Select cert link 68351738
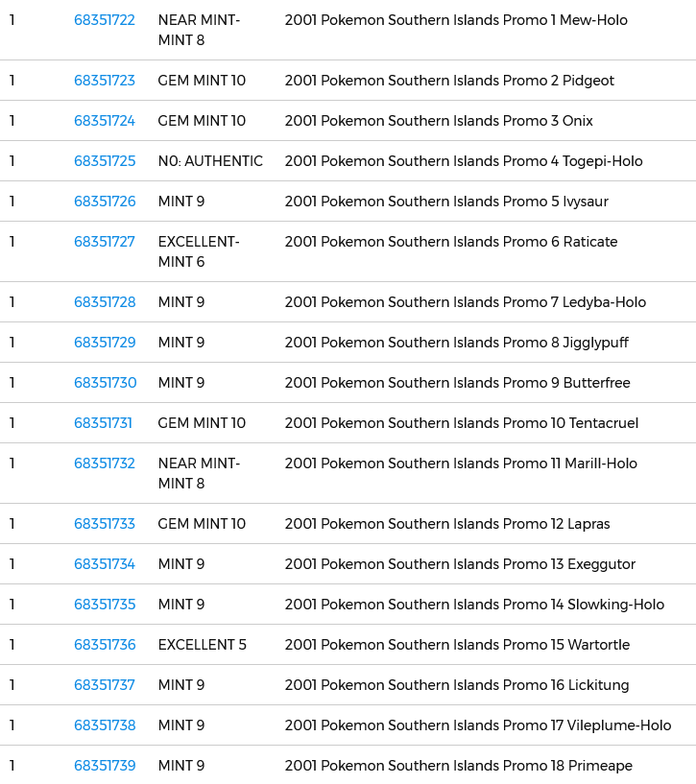 point(105,725)
